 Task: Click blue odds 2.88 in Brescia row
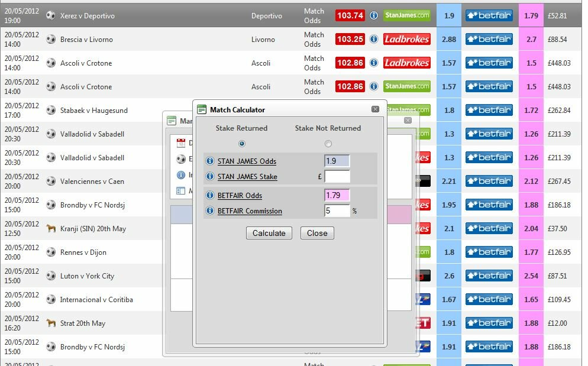coord(449,39)
